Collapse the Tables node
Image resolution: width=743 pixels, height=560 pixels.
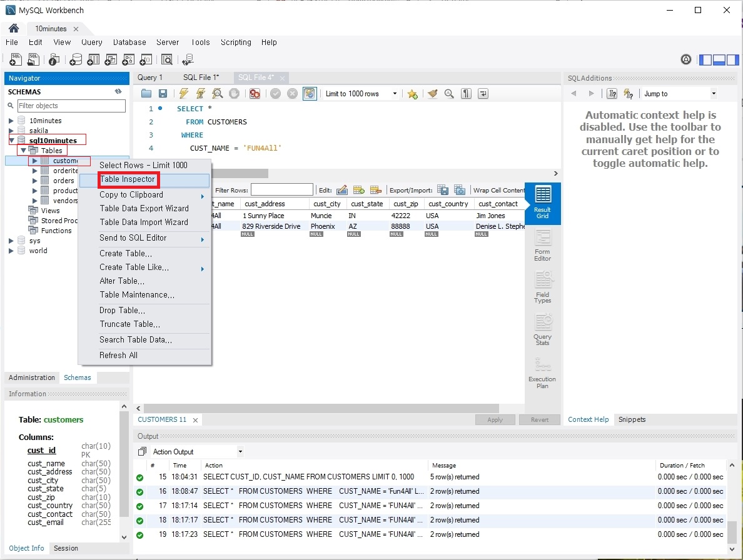point(23,151)
